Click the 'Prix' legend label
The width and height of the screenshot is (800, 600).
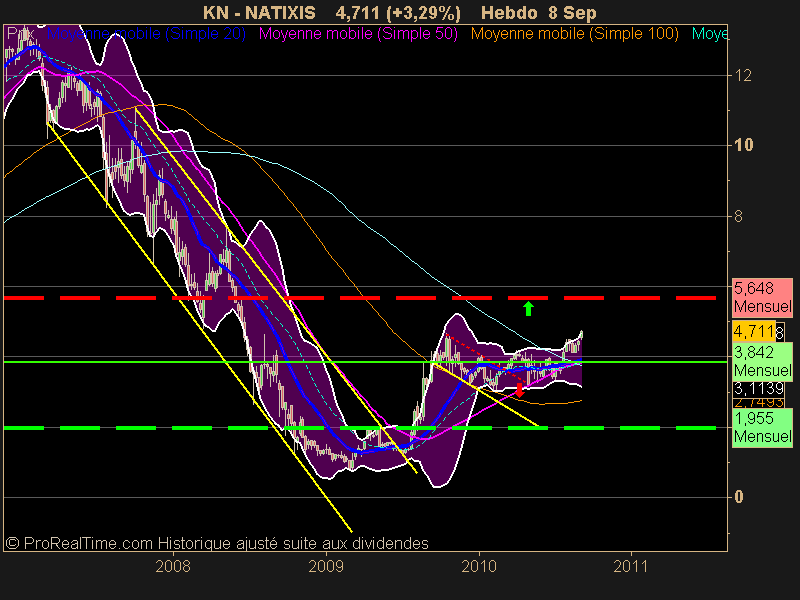coord(20,34)
